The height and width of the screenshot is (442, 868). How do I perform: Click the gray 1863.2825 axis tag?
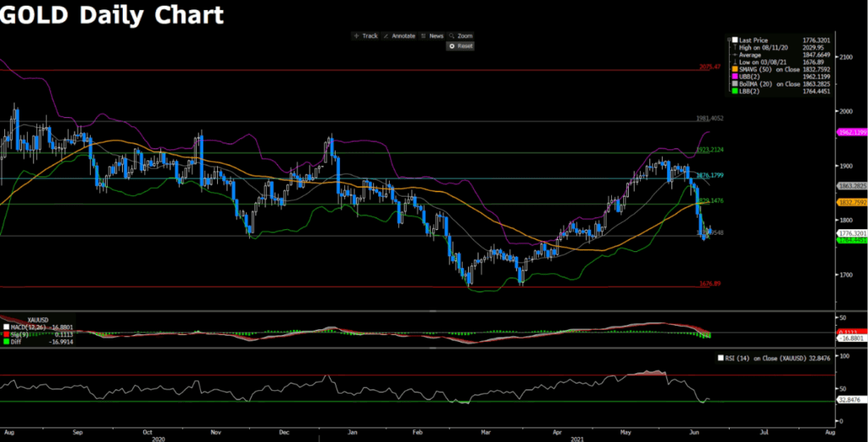pos(853,186)
